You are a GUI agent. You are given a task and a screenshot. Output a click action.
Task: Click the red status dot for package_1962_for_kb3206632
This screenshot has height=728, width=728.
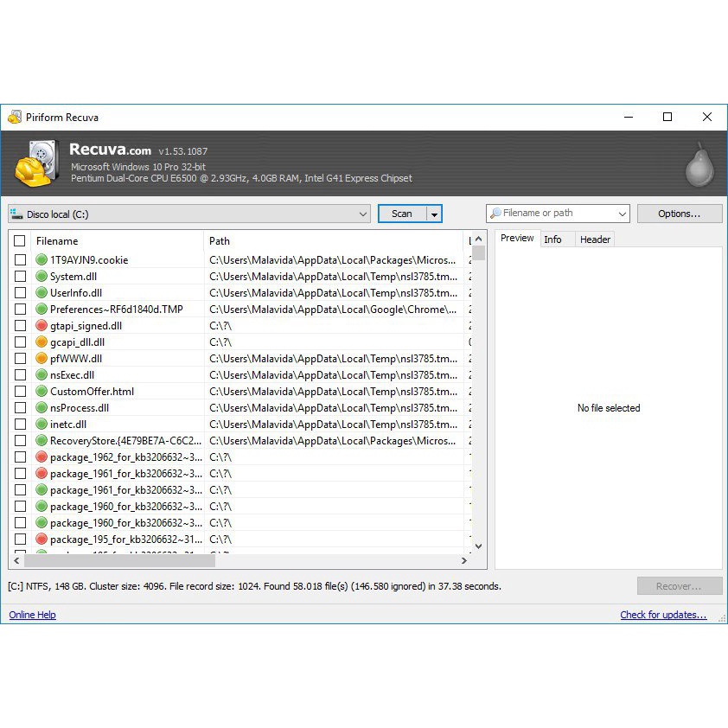click(x=42, y=457)
